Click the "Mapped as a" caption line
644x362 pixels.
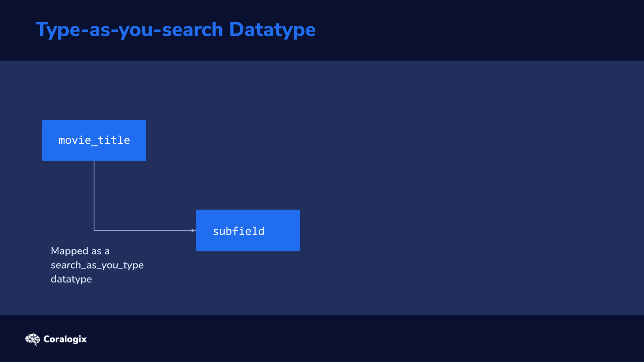click(80, 251)
